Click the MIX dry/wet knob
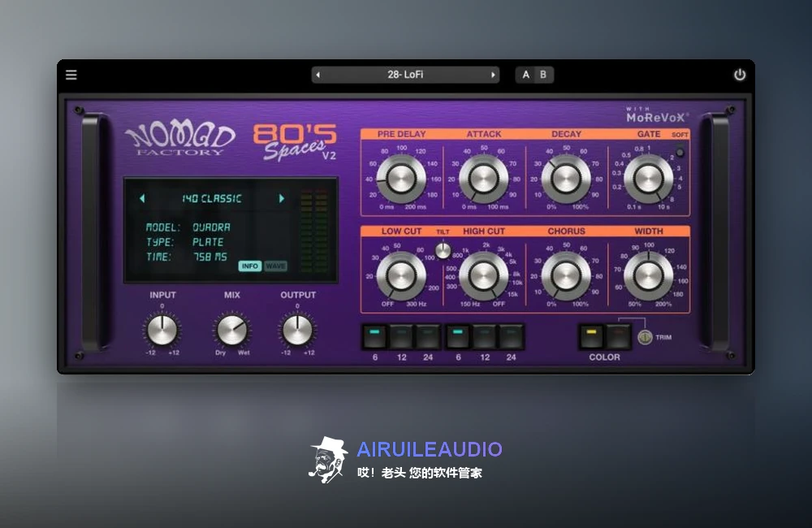The width and height of the screenshot is (812, 528). point(232,331)
